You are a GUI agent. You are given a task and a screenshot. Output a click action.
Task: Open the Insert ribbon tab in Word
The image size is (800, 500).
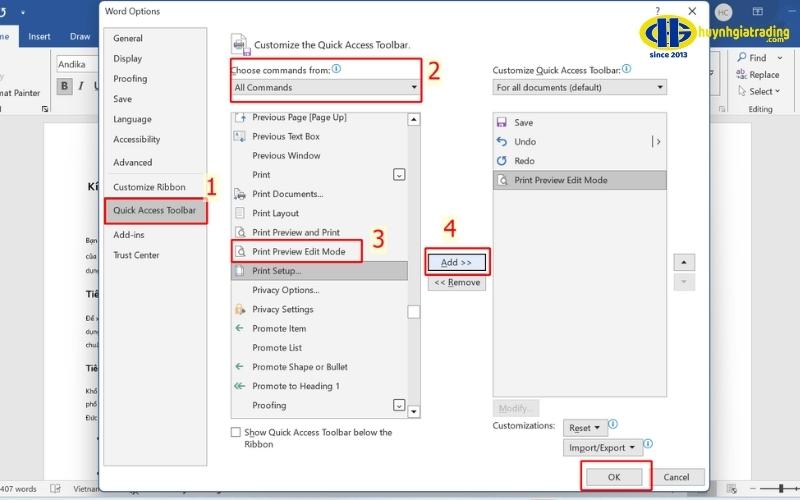coord(39,37)
